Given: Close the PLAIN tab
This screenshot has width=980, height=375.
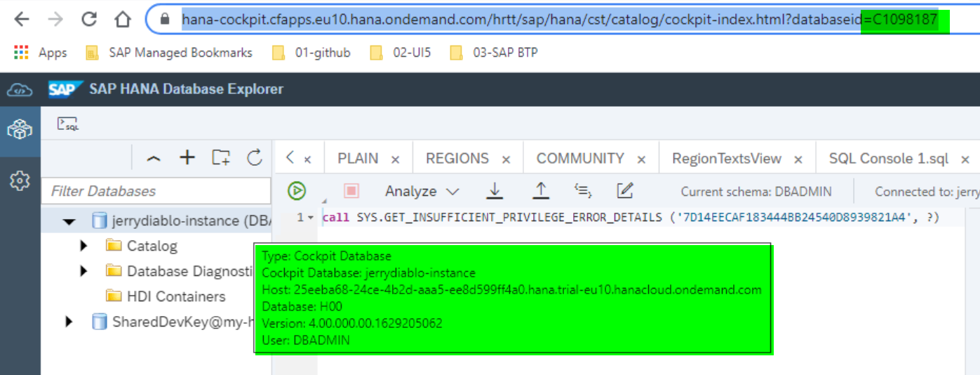Looking at the screenshot, I should tap(396, 159).
